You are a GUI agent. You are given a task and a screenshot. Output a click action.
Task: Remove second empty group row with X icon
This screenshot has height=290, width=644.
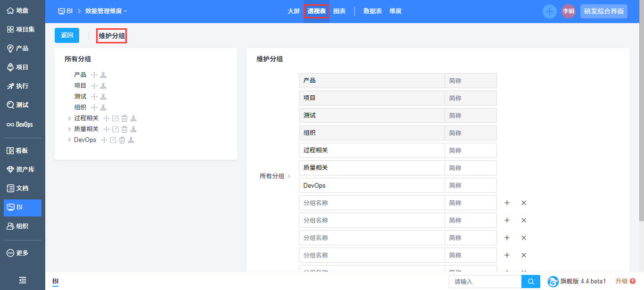point(523,220)
